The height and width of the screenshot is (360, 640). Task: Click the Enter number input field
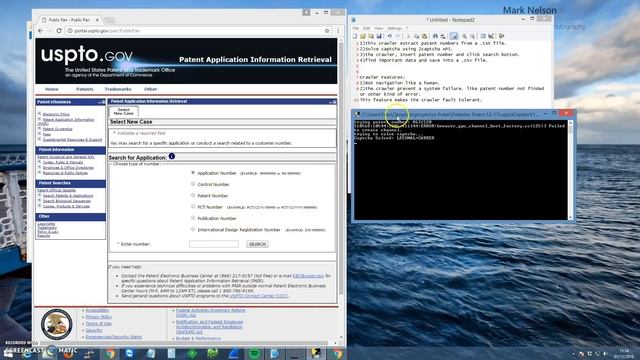(x=214, y=244)
